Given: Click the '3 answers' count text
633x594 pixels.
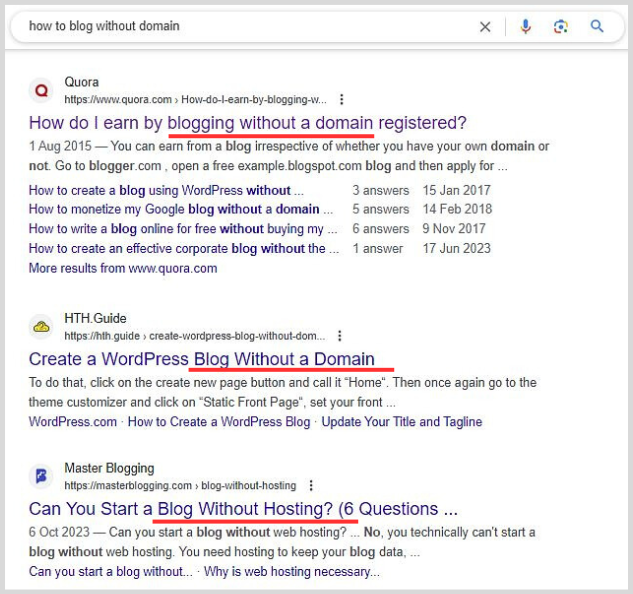Looking at the screenshot, I should 381,190.
